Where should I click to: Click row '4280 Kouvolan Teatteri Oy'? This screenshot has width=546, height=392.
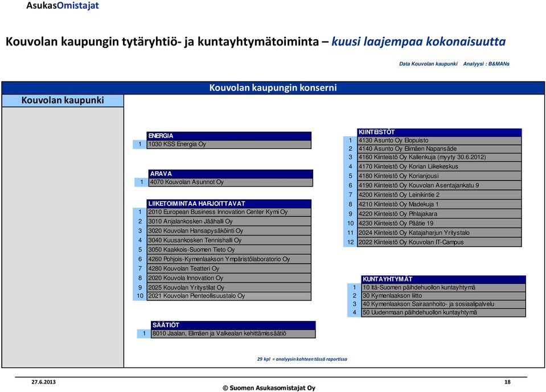229,268
